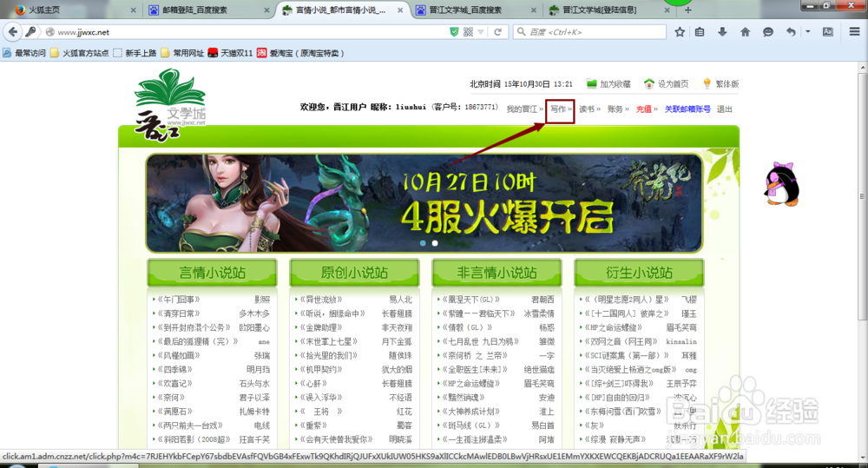This screenshot has width=868, height=468.
Task: Open 常用网址 bookmark folder
Action: [182, 53]
